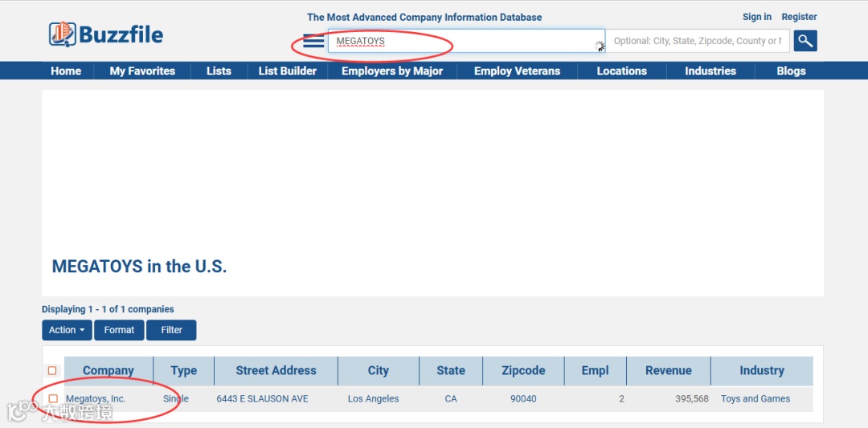Click the Single type cell
Viewport: 868px width, 428px height.
(x=176, y=399)
